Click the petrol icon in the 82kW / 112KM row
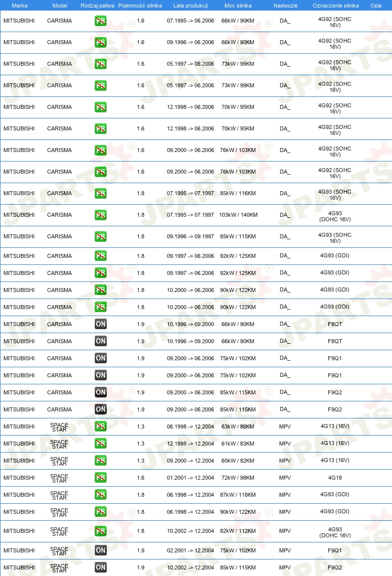Screen dimensions: 392x576 (x=101, y=531)
